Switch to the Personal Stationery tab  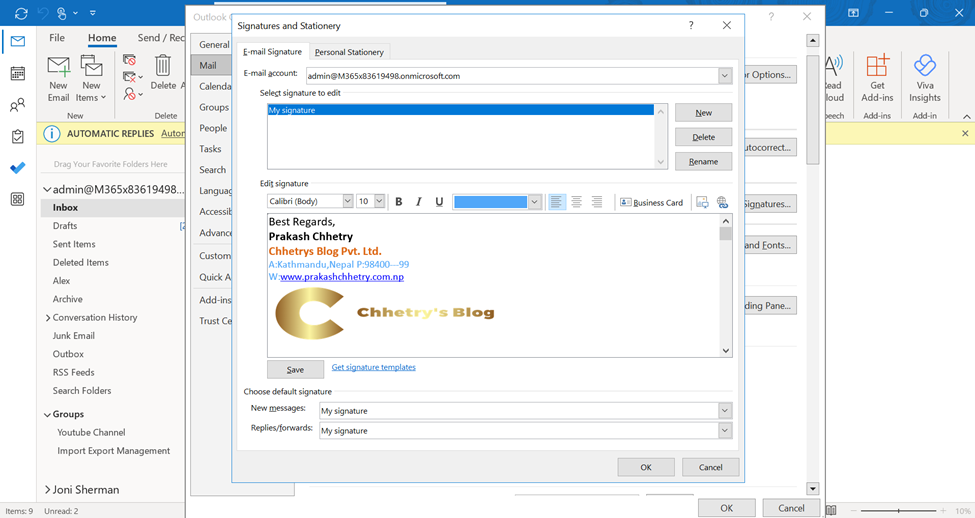(x=349, y=52)
